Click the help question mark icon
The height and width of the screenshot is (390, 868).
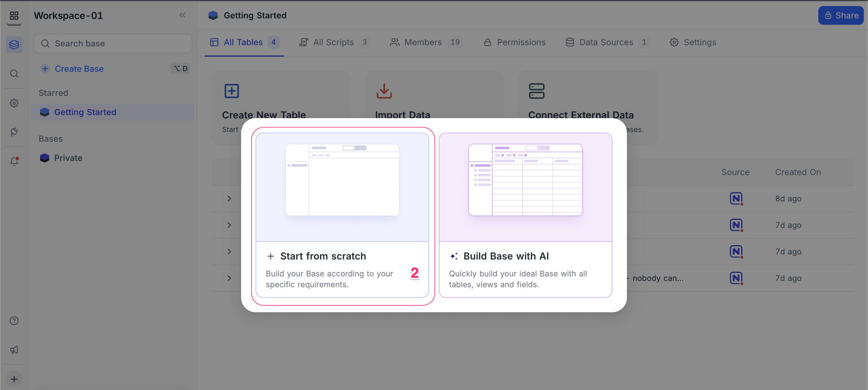14,321
